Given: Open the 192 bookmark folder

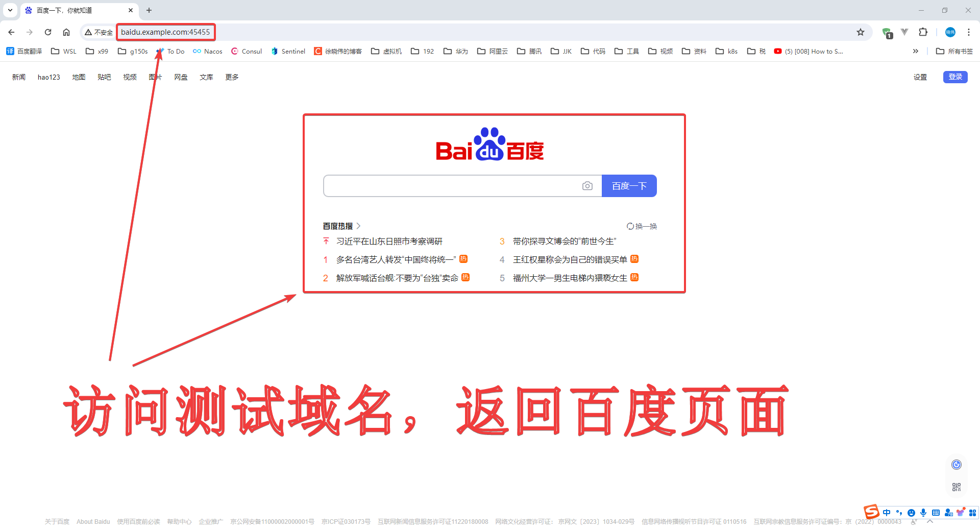Looking at the screenshot, I should point(423,51).
